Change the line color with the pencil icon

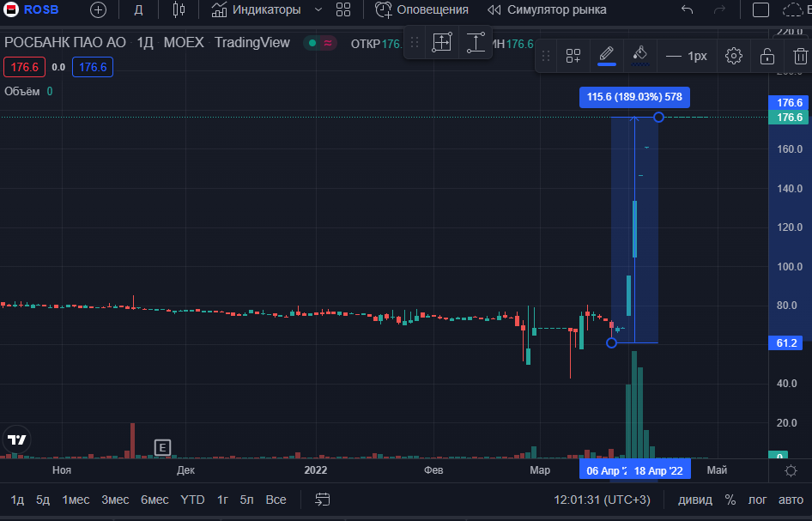[x=606, y=56]
